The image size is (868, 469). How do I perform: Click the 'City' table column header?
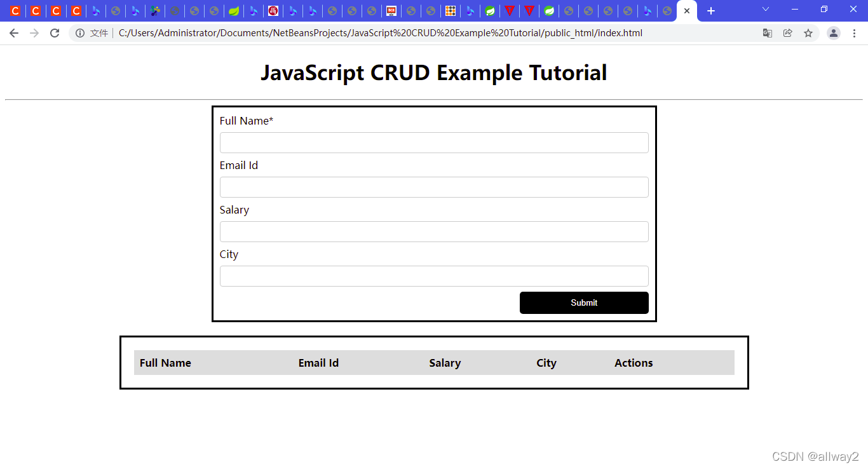click(546, 363)
